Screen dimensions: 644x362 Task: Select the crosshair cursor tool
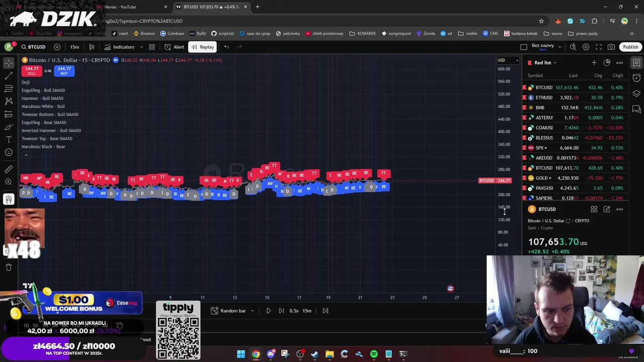pyautogui.click(x=9, y=63)
